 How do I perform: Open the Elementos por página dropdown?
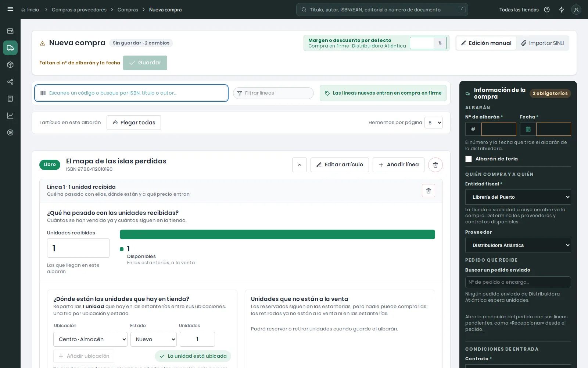[x=434, y=123]
